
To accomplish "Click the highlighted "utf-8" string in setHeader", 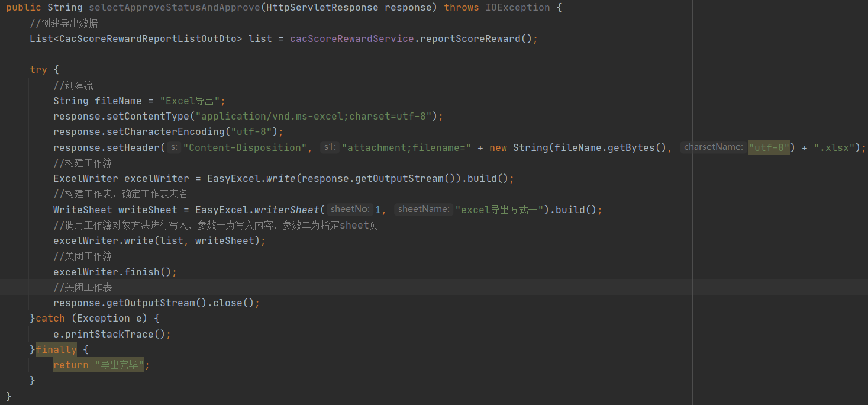I will tap(769, 147).
